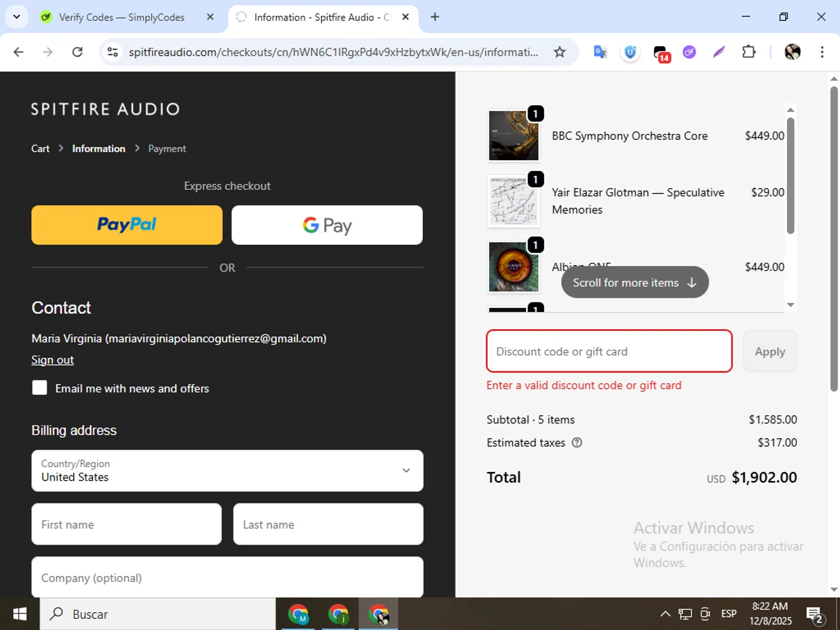Viewport: 840px width, 630px height.
Task: Focus the First name field
Action: (127, 524)
